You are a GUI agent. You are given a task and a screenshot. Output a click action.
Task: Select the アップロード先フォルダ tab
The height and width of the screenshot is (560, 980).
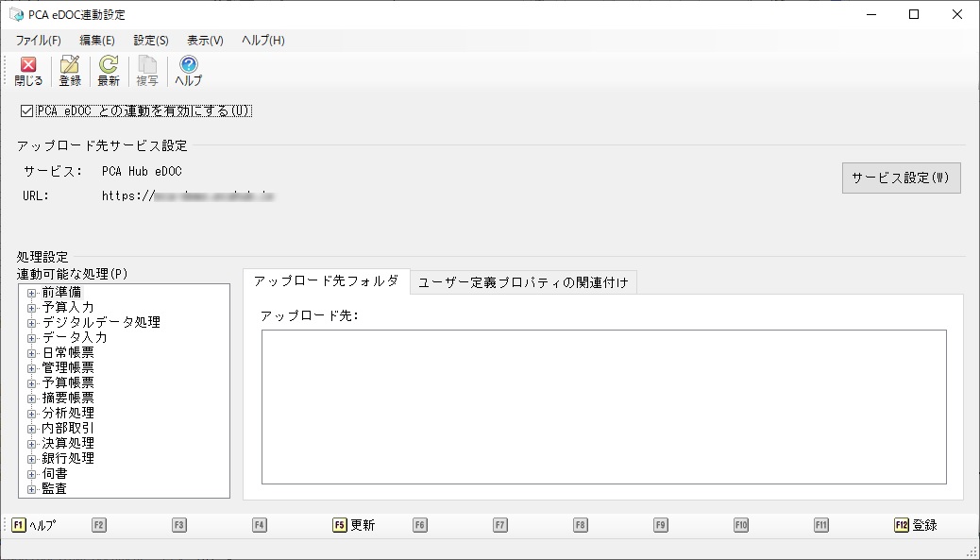[x=326, y=281]
